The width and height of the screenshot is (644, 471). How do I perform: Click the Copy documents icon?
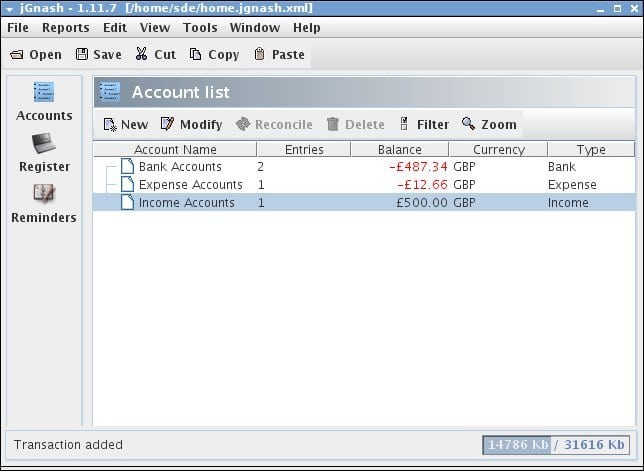(195, 54)
